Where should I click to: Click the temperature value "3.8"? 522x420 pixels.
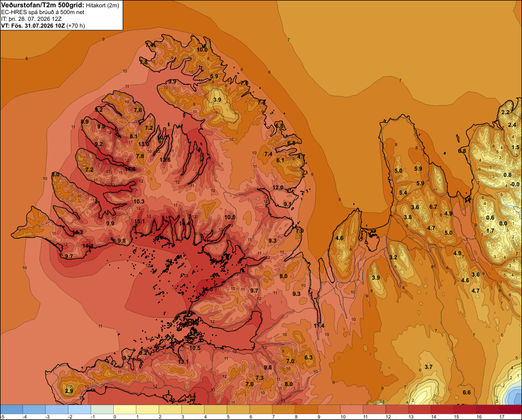coord(408,217)
